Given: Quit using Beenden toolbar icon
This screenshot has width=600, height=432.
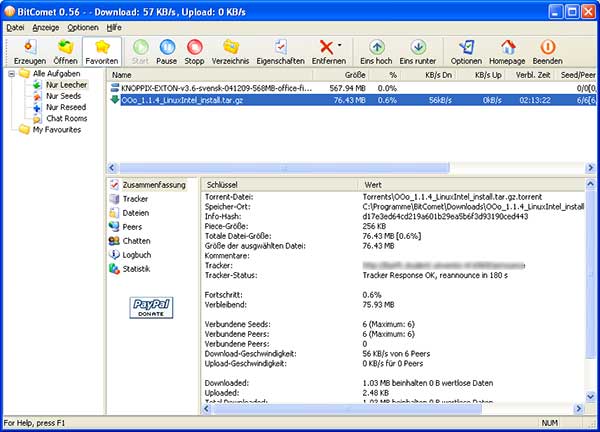Looking at the screenshot, I should pos(548,52).
